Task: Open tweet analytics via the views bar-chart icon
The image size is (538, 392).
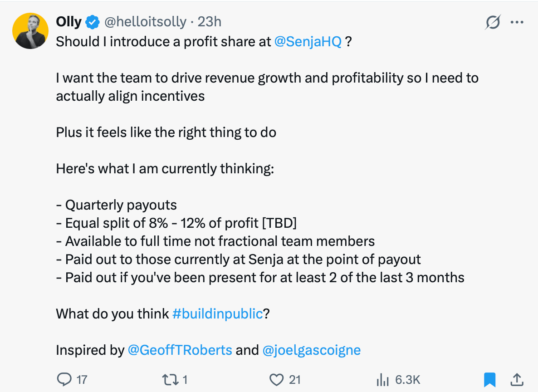Action: [383, 379]
